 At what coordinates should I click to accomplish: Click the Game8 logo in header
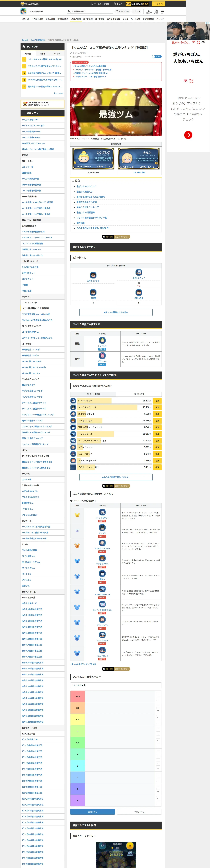pyautogui.click(x=30, y=4)
